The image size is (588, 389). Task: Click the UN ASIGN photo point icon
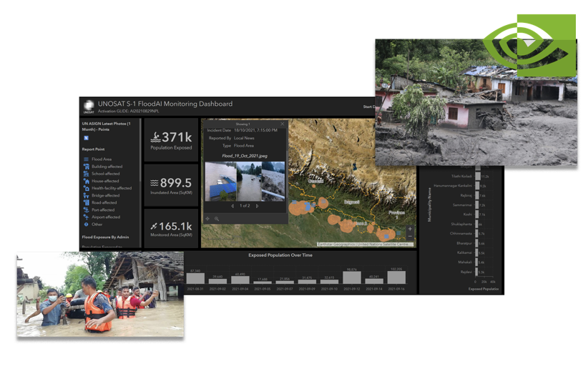(x=87, y=138)
